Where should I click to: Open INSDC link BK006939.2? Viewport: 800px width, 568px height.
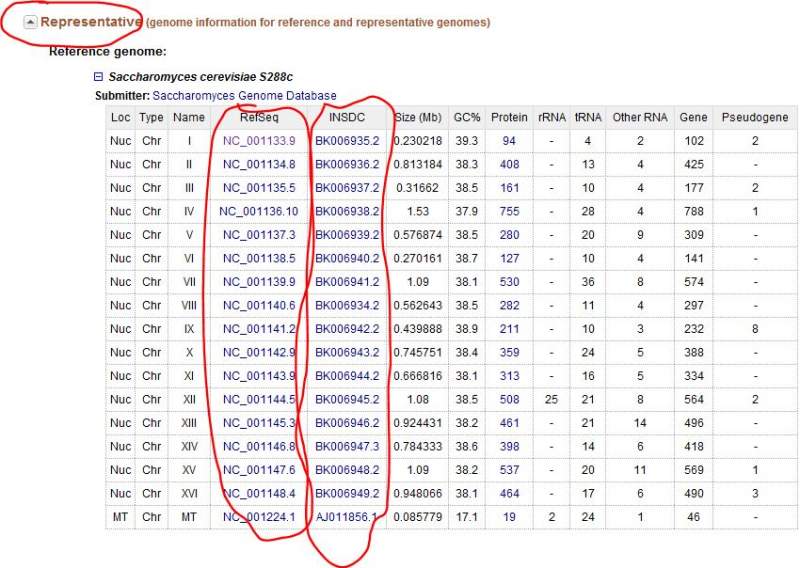(347, 235)
